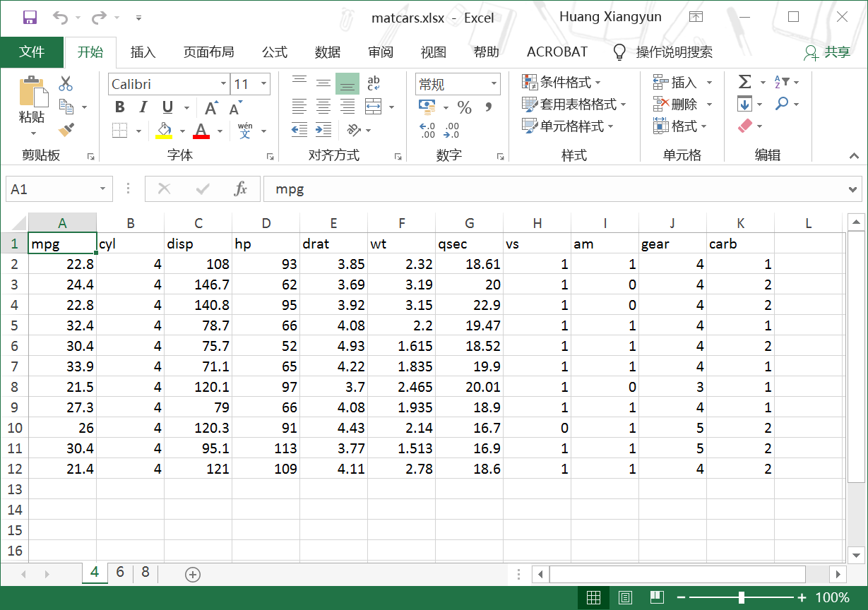Switch to sheet tab 6
Viewport: 868px width, 610px height.
point(120,573)
